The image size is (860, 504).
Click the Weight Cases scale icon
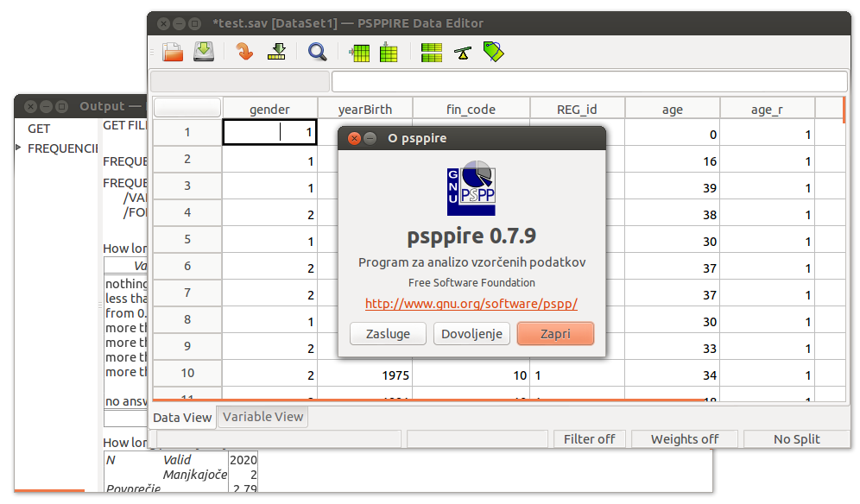(463, 53)
